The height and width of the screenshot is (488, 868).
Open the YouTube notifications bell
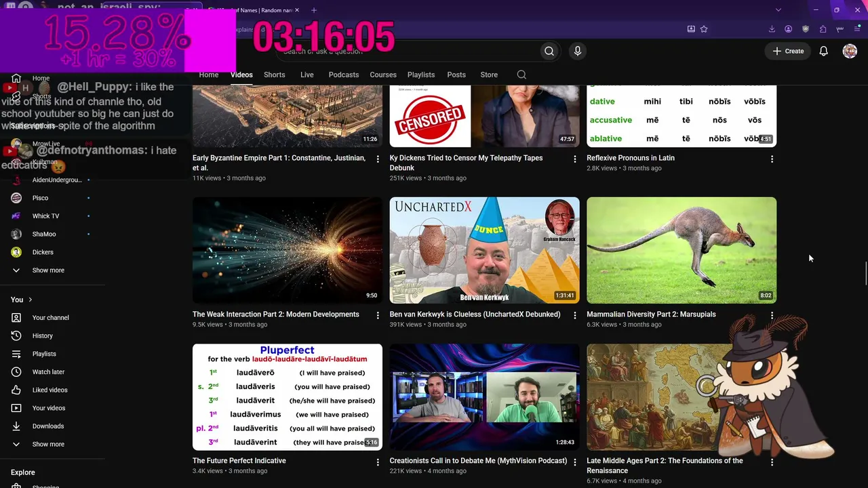(x=823, y=51)
